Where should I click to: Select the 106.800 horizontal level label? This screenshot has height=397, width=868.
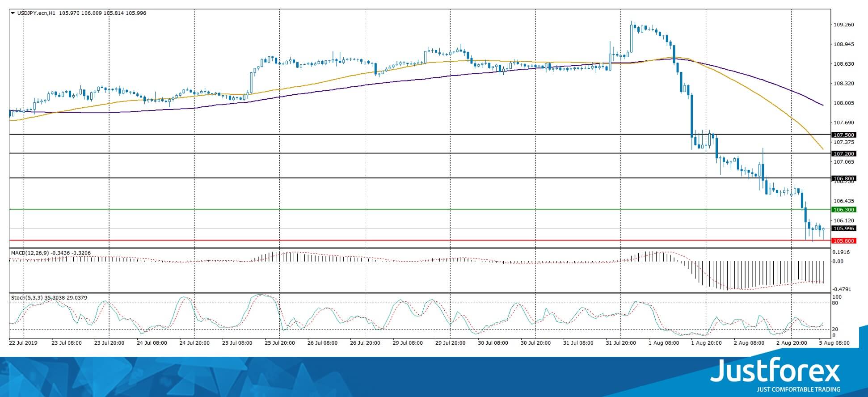[x=843, y=178]
